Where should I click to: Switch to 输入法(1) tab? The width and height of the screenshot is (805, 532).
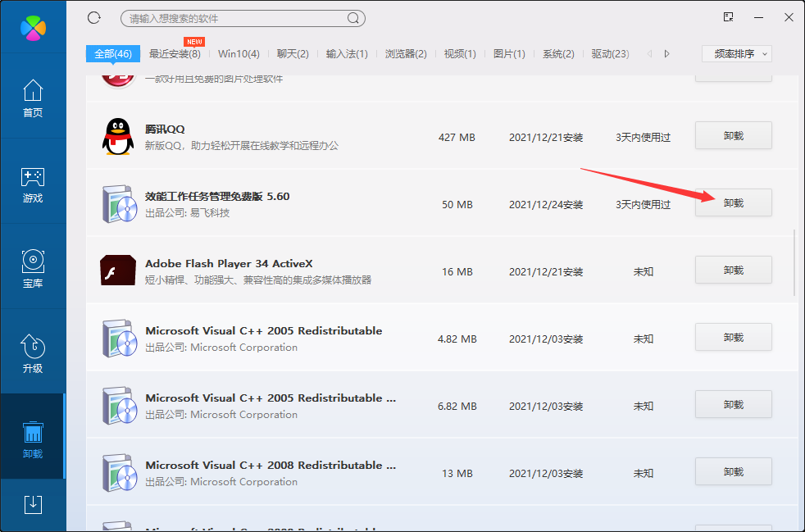[x=347, y=54]
